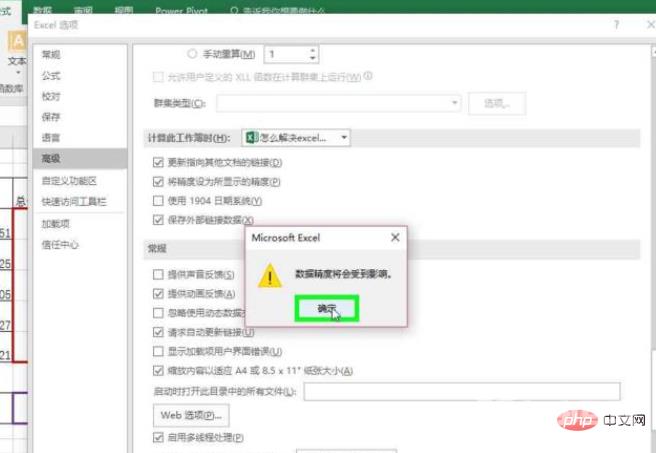656x453 pixels.
Task: Expand the 群集类型 dropdown list
Action: pyautogui.click(x=455, y=102)
